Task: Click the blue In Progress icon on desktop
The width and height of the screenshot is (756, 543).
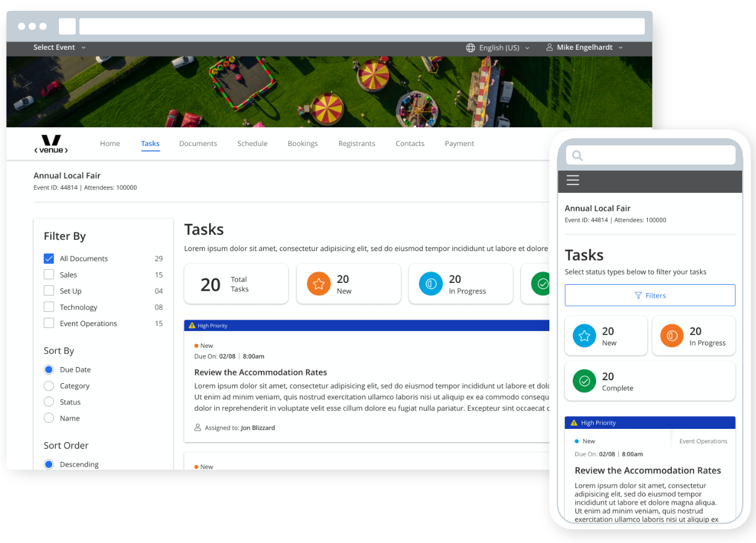Action: (431, 284)
